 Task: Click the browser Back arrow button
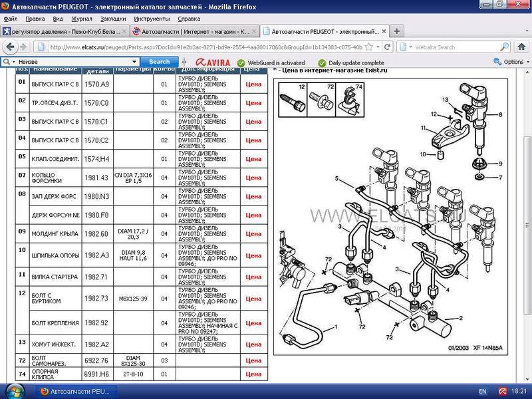coord(9,47)
